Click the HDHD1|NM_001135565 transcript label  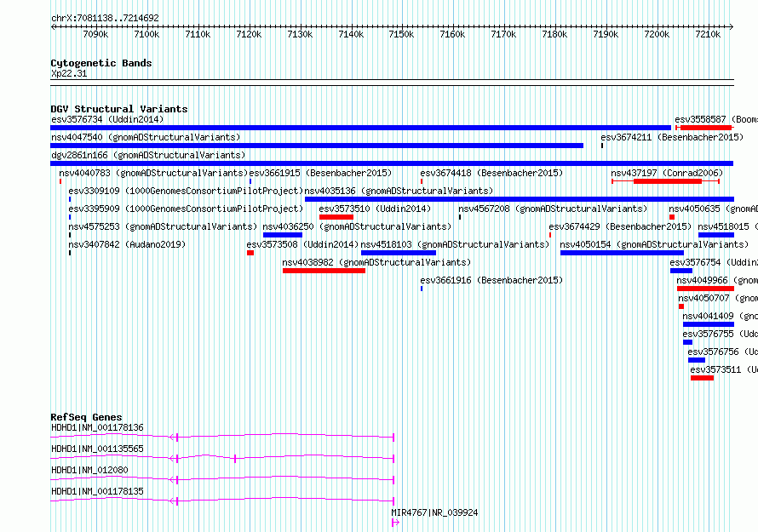pos(97,449)
